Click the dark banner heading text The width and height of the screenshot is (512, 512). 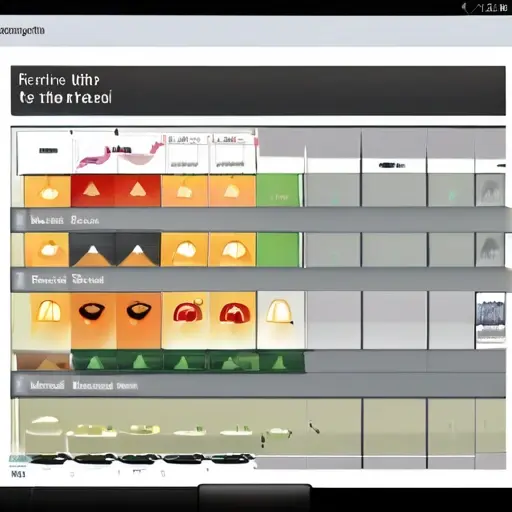tap(65, 89)
